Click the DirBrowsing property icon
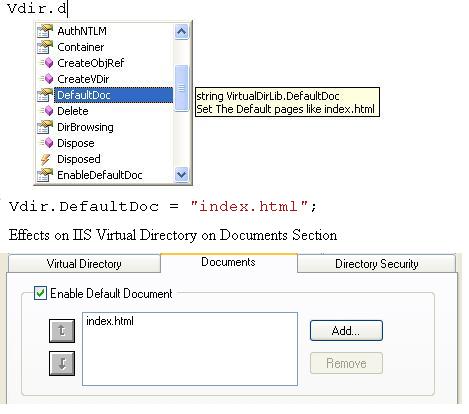Screen dimensions: 469x414 click(45, 127)
